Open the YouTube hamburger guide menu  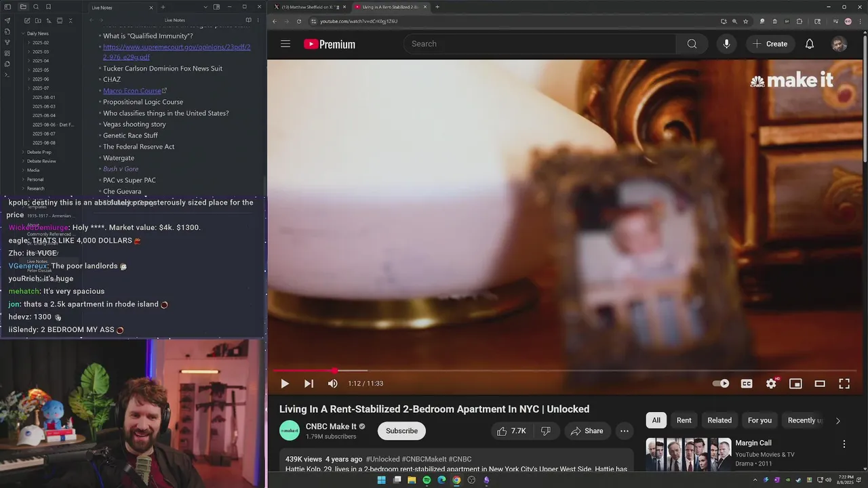pyautogui.click(x=285, y=44)
